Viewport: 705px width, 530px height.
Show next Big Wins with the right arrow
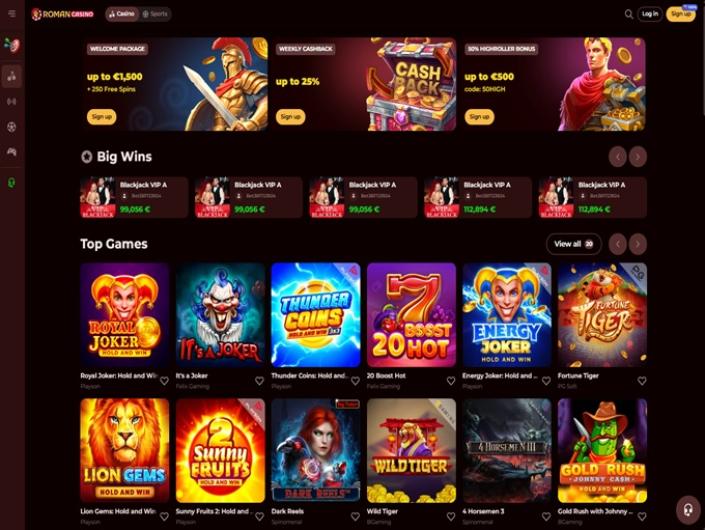click(x=638, y=157)
